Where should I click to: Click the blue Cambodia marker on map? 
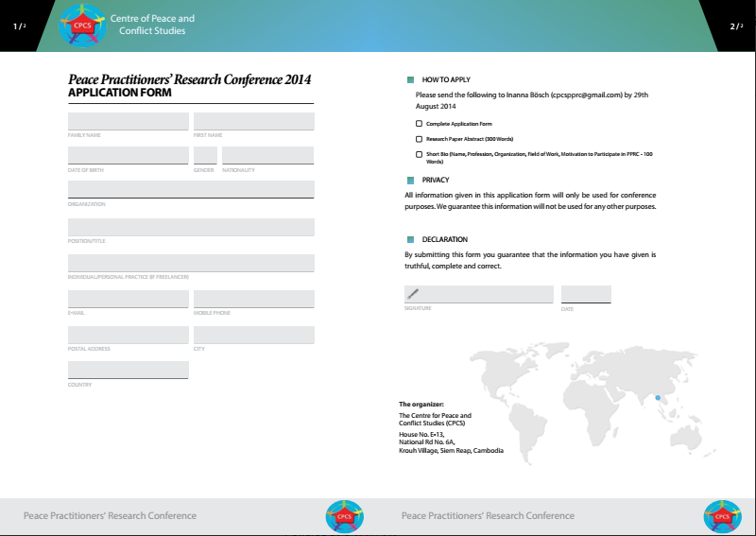(x=658, y=398)
